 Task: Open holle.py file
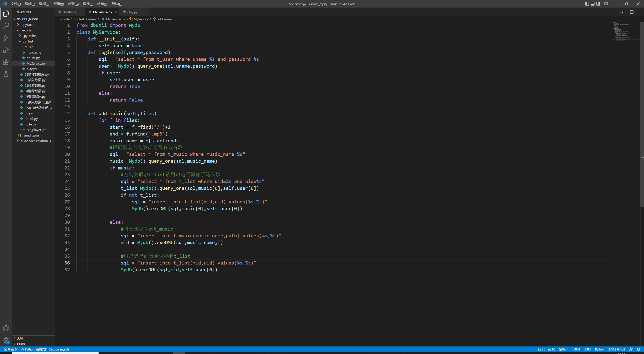33,124
